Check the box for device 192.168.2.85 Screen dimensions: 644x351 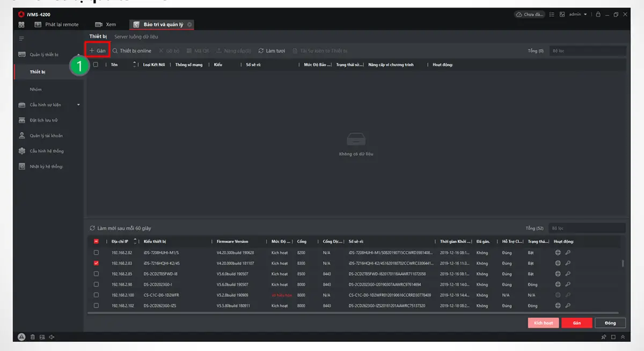coord(96,274)
